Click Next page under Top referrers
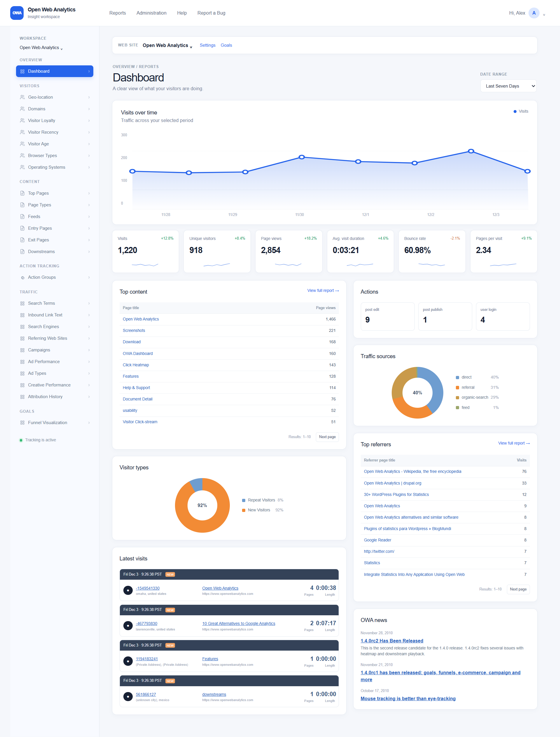Viewport: 560px width, 737px height. 518,590
